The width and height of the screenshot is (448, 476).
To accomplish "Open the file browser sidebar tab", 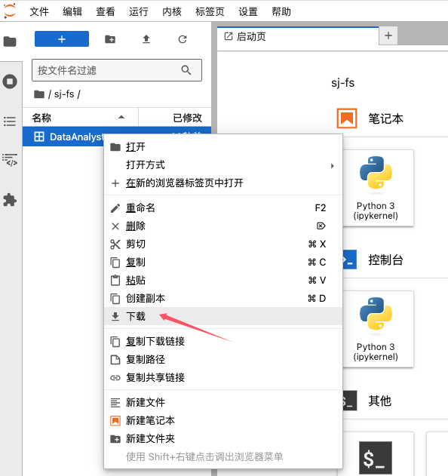I will click(x=10, y=41).
